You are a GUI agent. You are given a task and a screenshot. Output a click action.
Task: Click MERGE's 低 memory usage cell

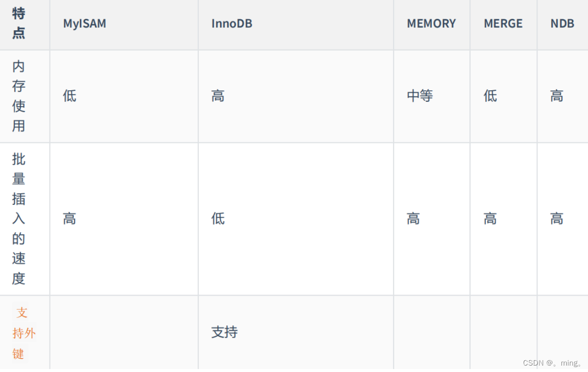490,96
